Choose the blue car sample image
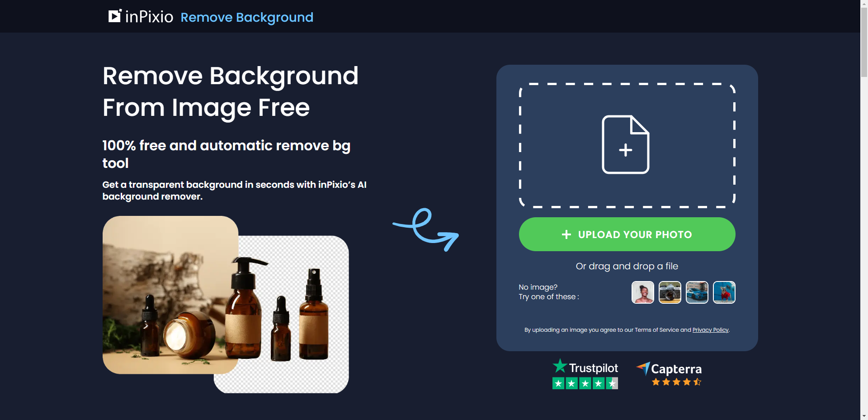This screenshot has width=868, height=420. [697, 292]
